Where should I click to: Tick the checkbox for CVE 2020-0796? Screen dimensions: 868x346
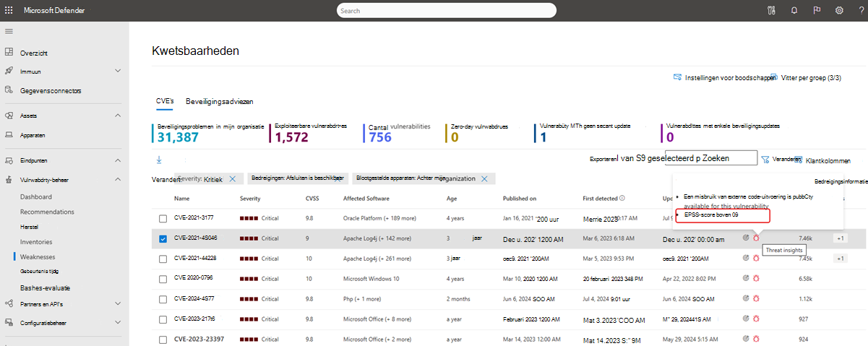click(163, 278)
